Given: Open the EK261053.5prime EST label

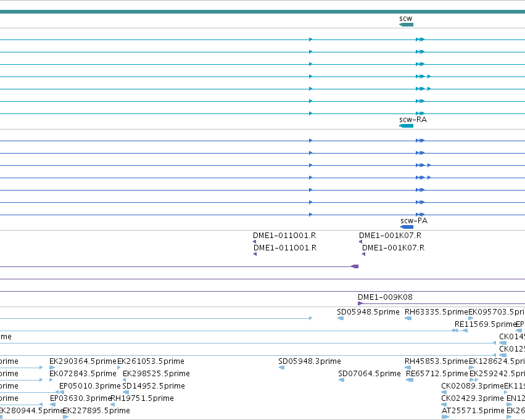Looking at the screenshot, I should tap(151, 361).
